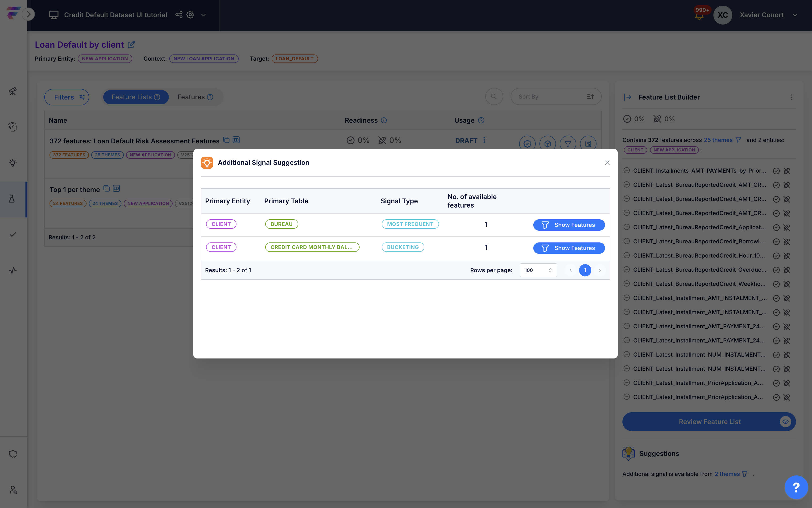812x508 pixels.
Task: Expand the Xavier Conort user menu chevron
Action: coord(795,15)
